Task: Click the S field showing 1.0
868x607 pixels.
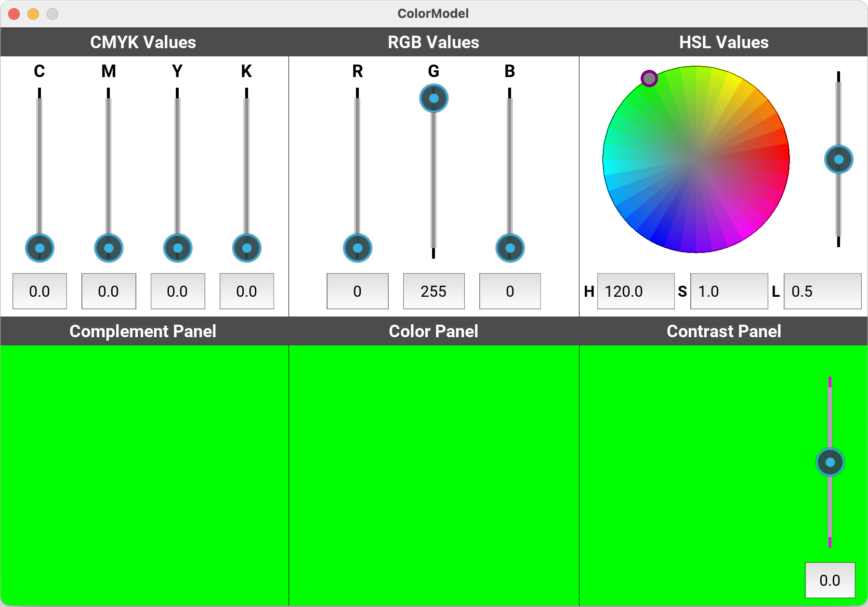Action: 728,291
